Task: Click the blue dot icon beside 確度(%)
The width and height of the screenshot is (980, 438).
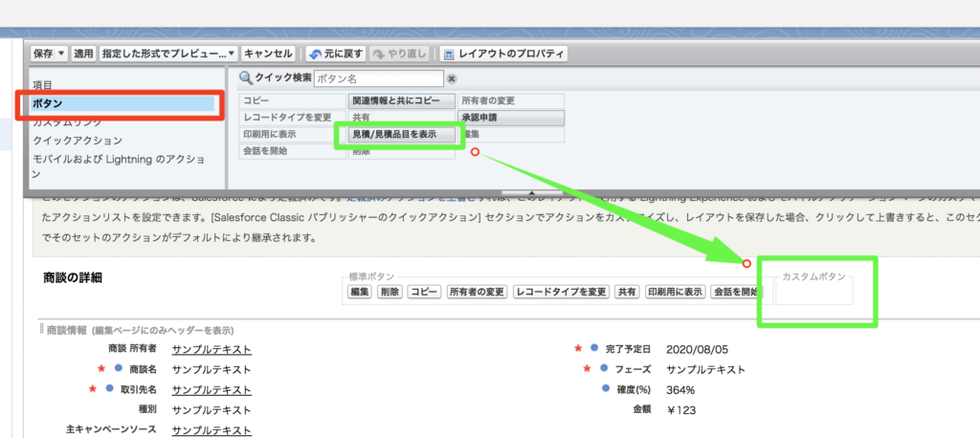Action: coord(605,388)
